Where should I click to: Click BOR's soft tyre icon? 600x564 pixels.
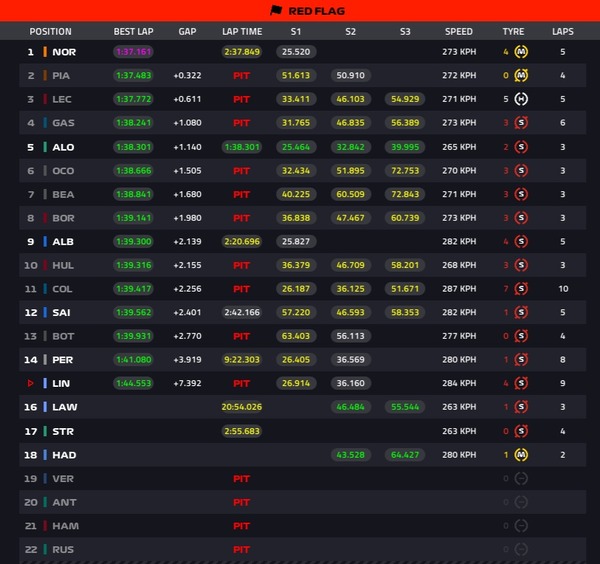click(521, 218)
